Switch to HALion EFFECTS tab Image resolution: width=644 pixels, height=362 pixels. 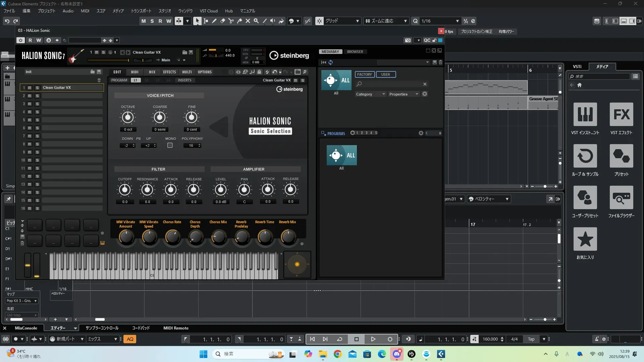click(x=169, y=72)
